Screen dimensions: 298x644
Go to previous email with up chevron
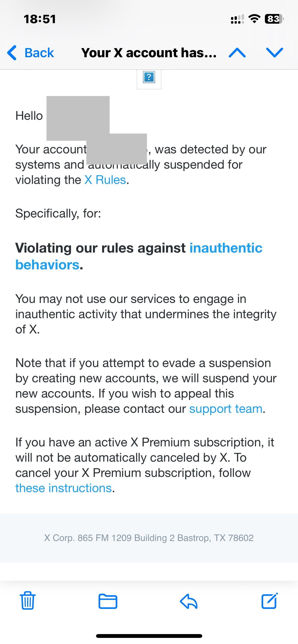pyautogui.click(x=237, y=53)
